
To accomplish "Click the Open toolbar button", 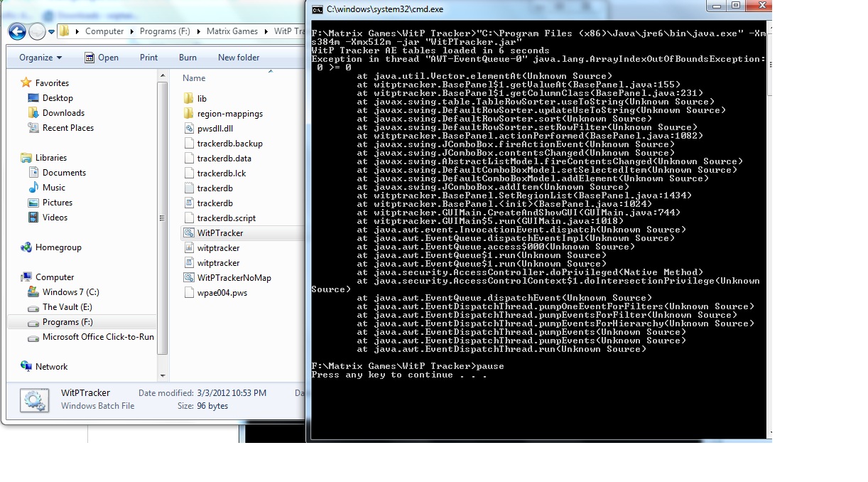I will [101, 58].
